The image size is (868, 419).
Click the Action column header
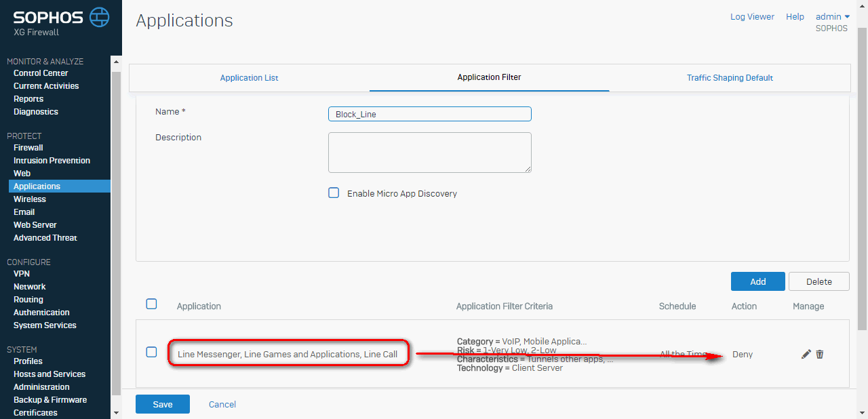744,306
